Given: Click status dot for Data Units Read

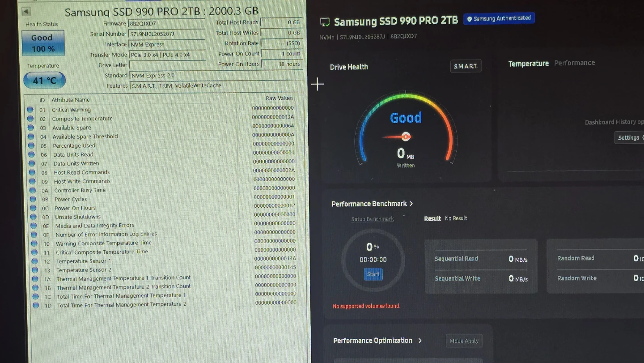Looking at the screenshot, I should (x=31, y=154).
